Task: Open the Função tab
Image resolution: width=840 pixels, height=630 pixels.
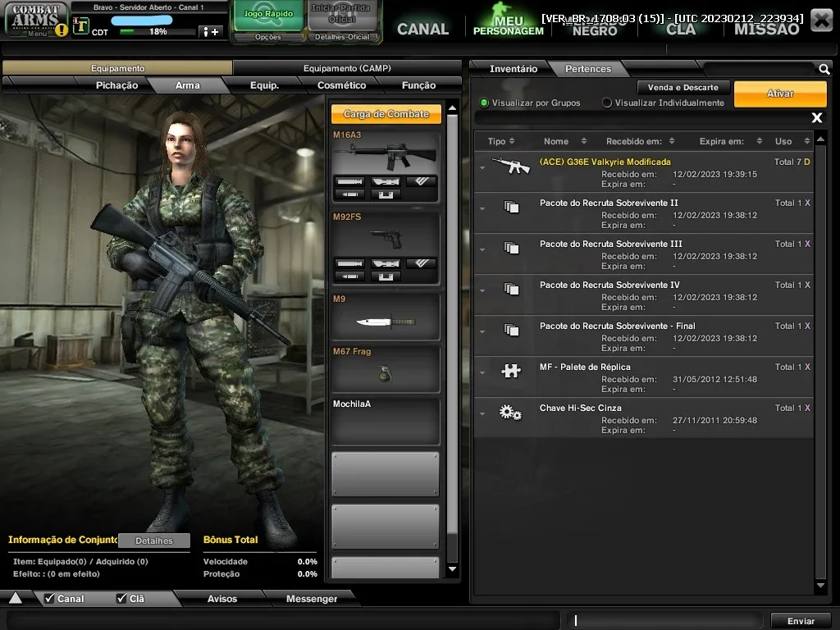Action: coord(418,85)
